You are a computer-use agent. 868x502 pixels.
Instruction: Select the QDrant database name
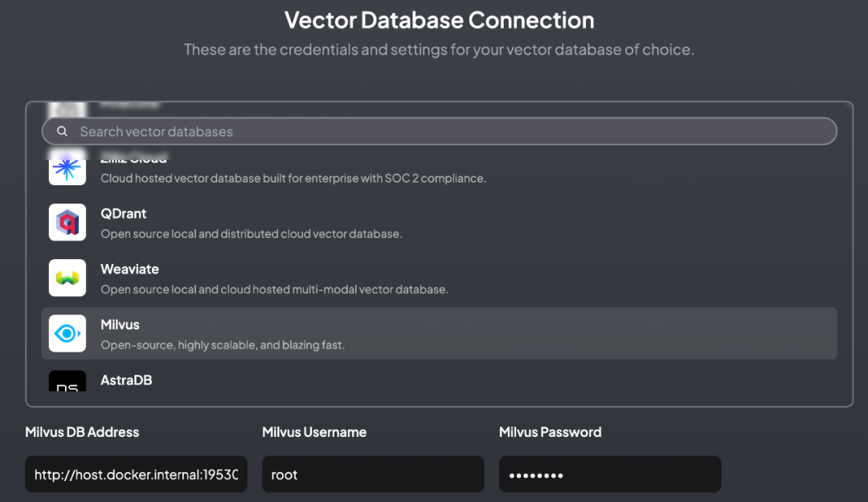123,213
